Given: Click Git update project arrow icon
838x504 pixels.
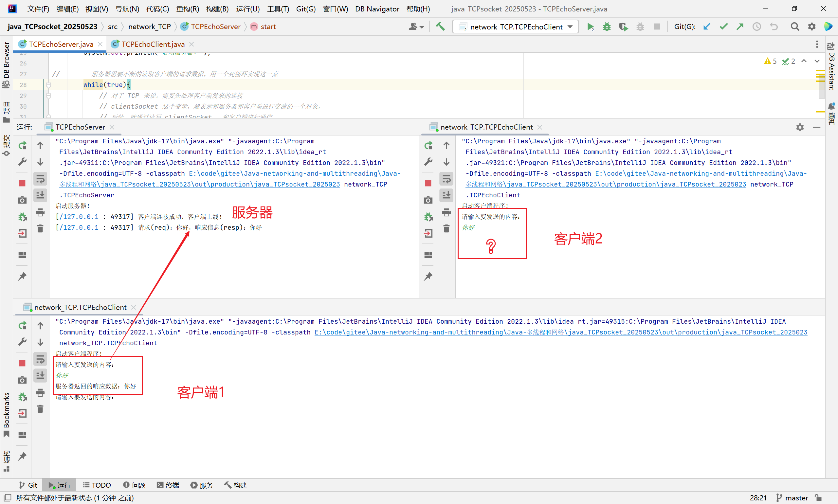Looking at the screenshot, I should (x=706, y=27).
